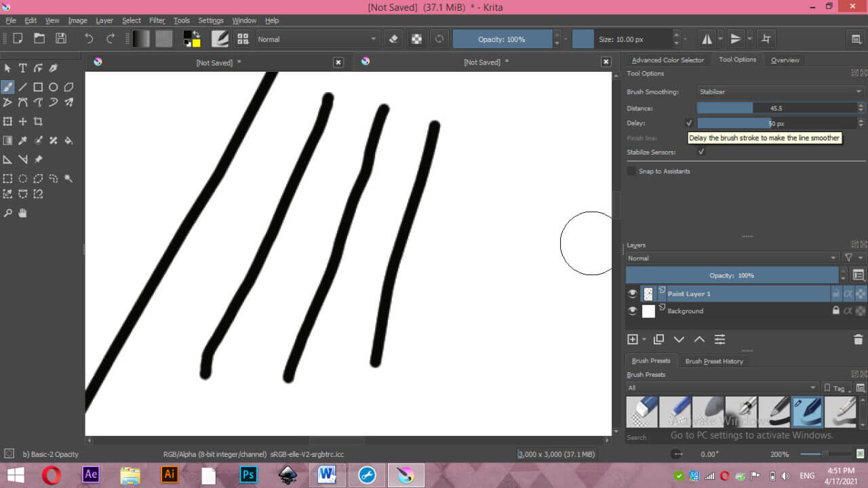The height and width of the screenshot is (488, 868).
Task: Open the Filter menu
Action: point(157,20)
